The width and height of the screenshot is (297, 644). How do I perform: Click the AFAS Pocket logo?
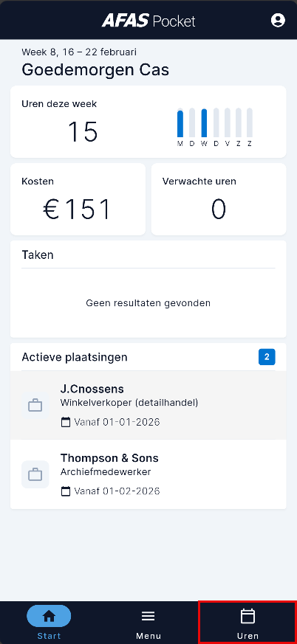148,20
